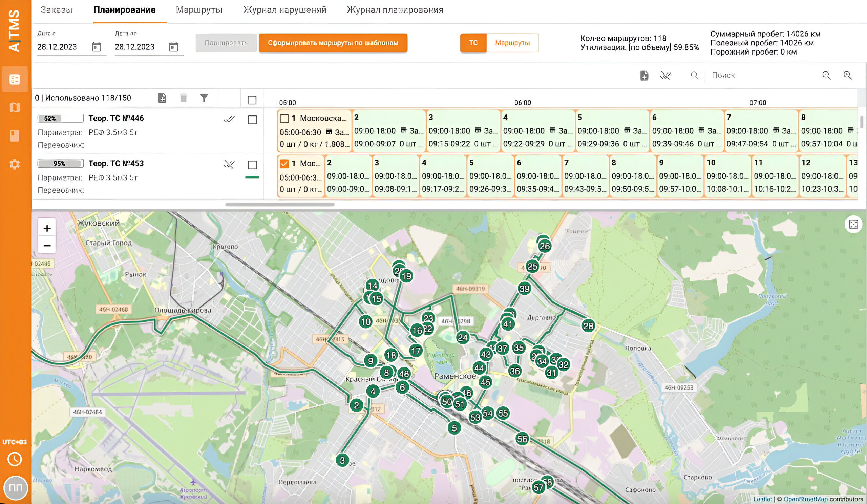The height and width of the screenshot is (504, 867).
Task: Click the filter funnel icon
Action: [204, 98]
